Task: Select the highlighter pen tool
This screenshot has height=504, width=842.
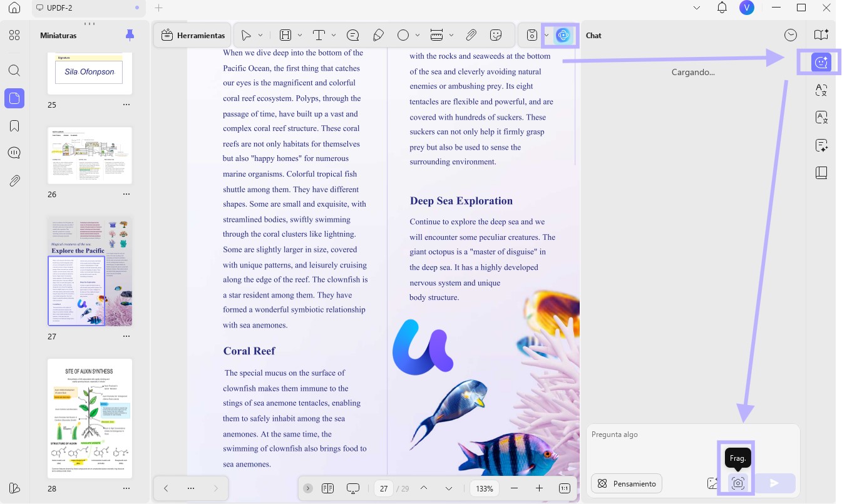Action: pyautogui.click(x=378, y=35)
